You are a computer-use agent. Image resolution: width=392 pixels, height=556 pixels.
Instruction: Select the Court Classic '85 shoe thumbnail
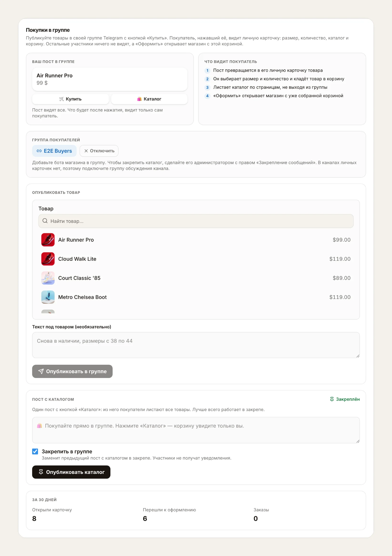pyautogui.click(x=48, y=278)
